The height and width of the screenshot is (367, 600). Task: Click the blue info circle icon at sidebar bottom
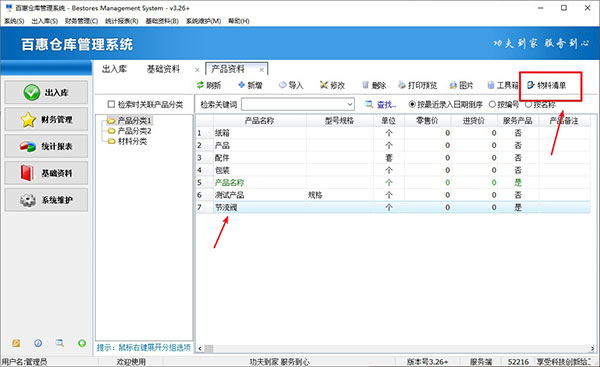coord(38,343)
